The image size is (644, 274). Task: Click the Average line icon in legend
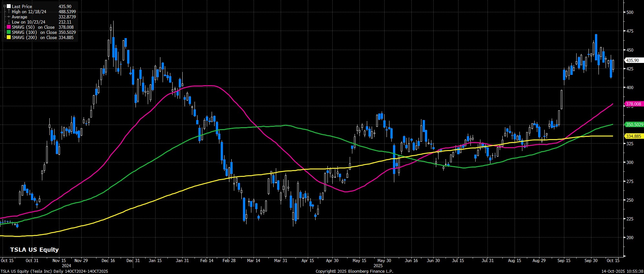[x=8, y=17]
